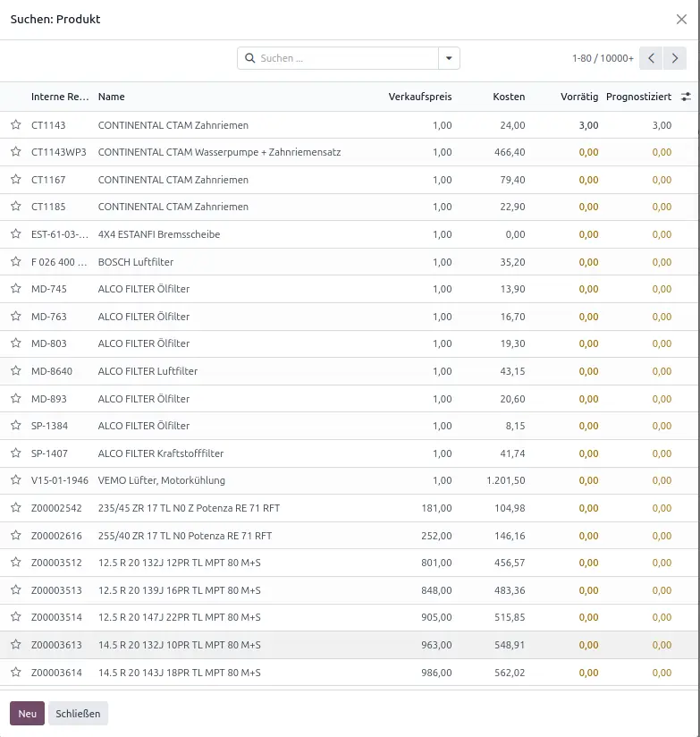Sort list by Kosten column header
Image resolution: width=700 pixels, height=737 pixels.
pyautogui.click(x=509, y=97)
